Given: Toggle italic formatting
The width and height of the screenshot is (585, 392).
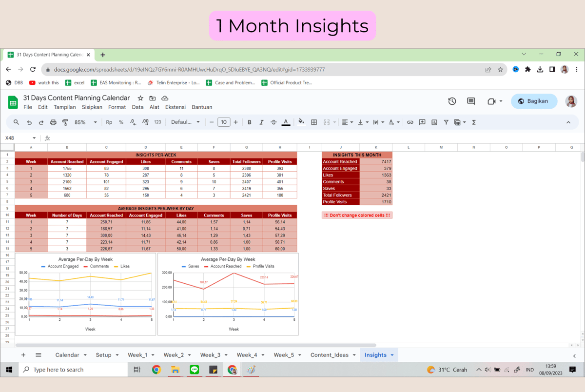Looking at the screenshot, I should pyautogui.click(x=261, y=122).
